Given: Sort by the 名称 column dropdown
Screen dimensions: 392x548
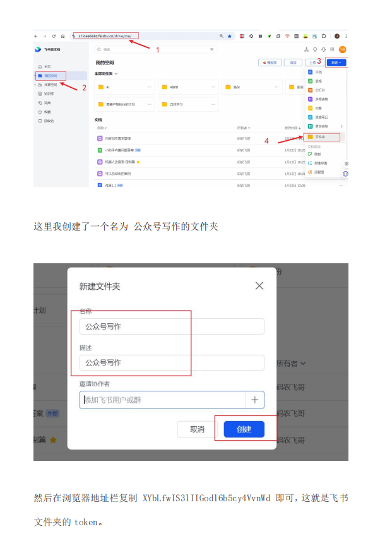Looking at the screenshot, I should pos(102,128).
